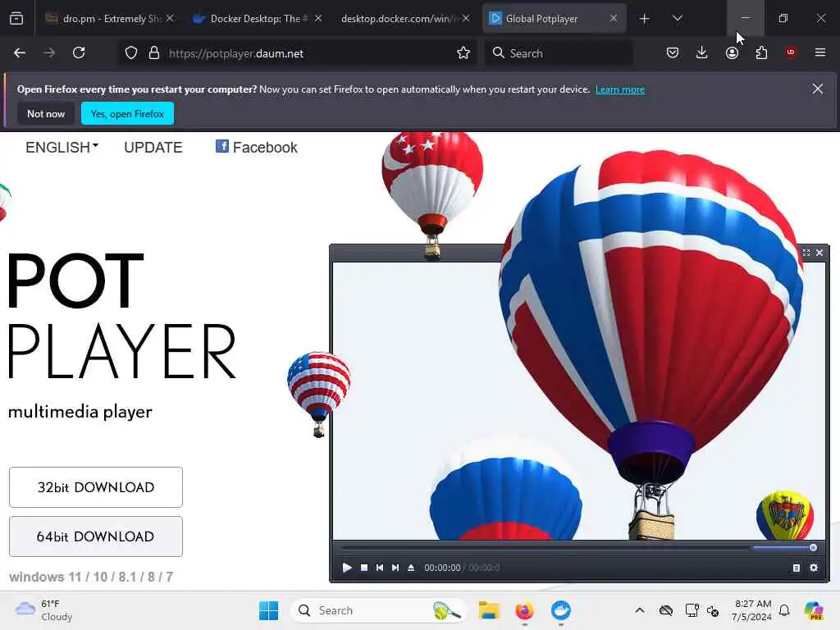The width and height of the screenshot is (840, 630).
Task: Click the Firefox taskbar icon
Action: (x=524, y=610)
